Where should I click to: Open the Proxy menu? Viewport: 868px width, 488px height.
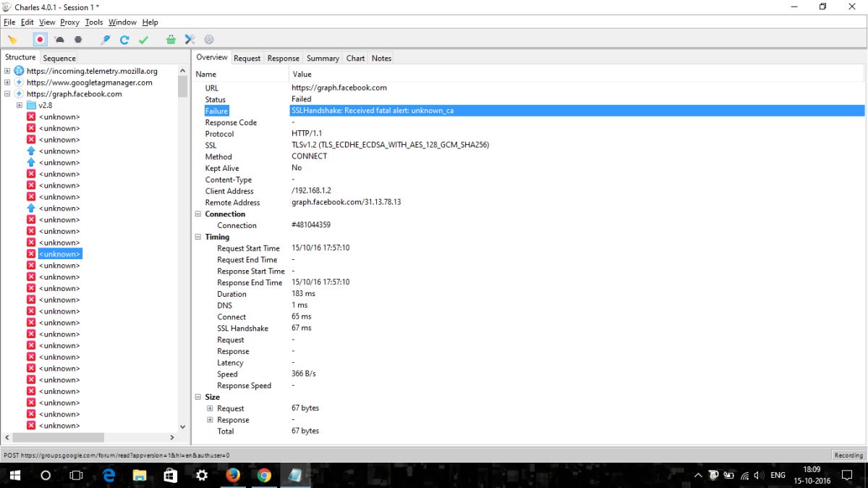pyautogui.click(x=70, y=22)
